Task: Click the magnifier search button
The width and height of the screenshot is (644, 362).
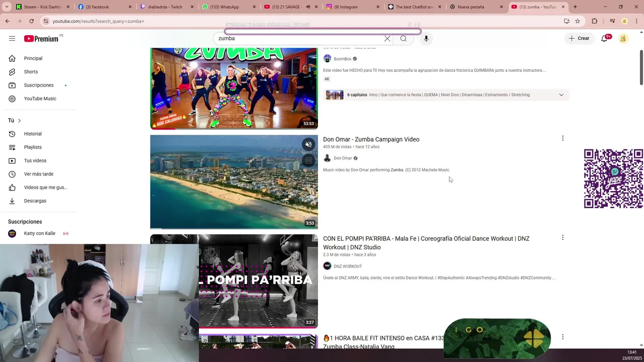Action: [404, 39]
